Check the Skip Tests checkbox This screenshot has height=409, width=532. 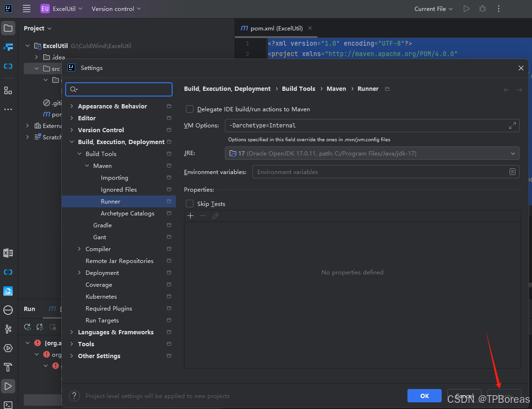[x=190, y=204]
